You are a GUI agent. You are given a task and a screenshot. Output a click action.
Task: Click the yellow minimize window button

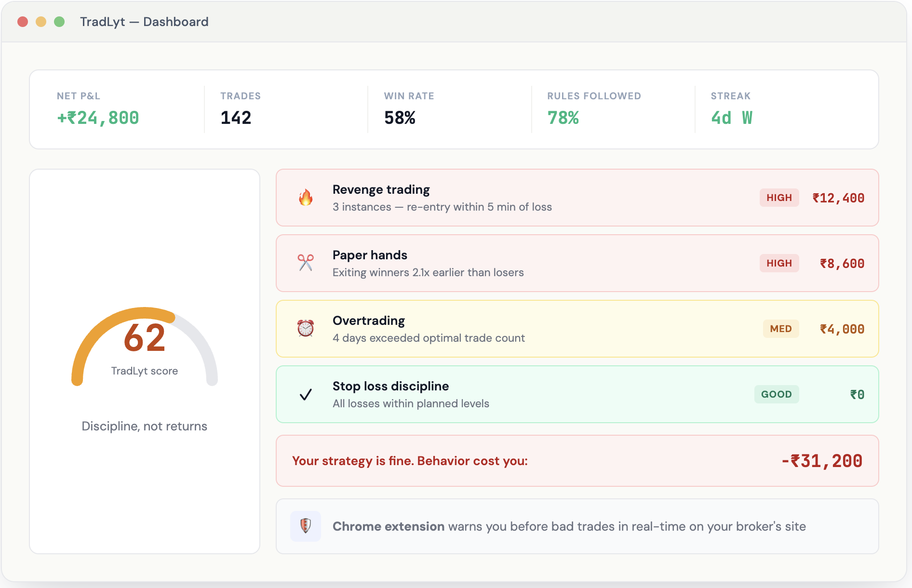point(41,22)
